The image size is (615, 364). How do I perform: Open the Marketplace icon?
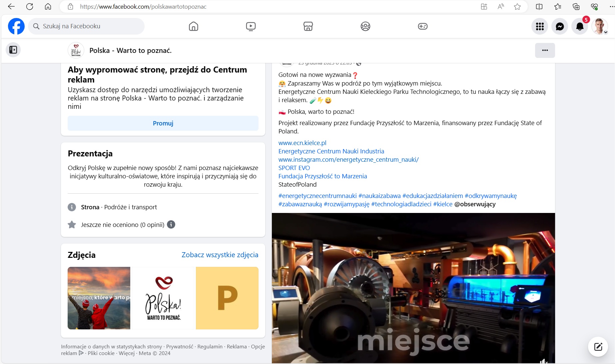point(308,26)
